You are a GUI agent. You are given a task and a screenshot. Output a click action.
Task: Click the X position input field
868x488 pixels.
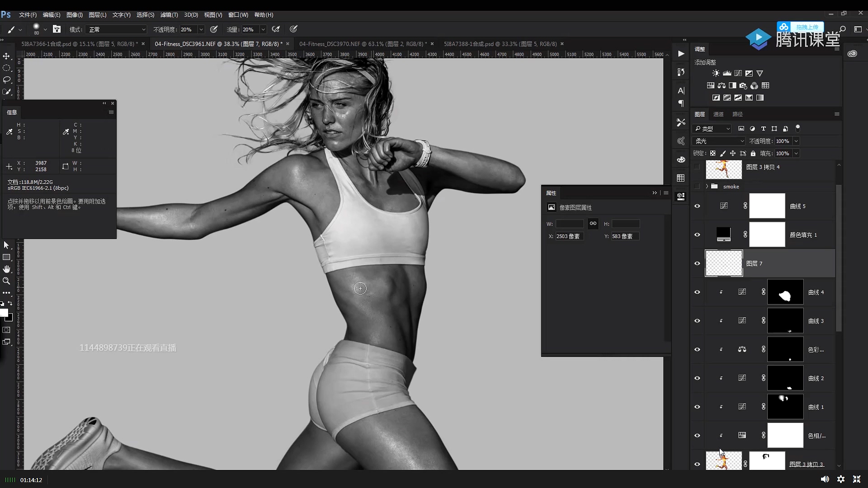(x=569, y=236)
